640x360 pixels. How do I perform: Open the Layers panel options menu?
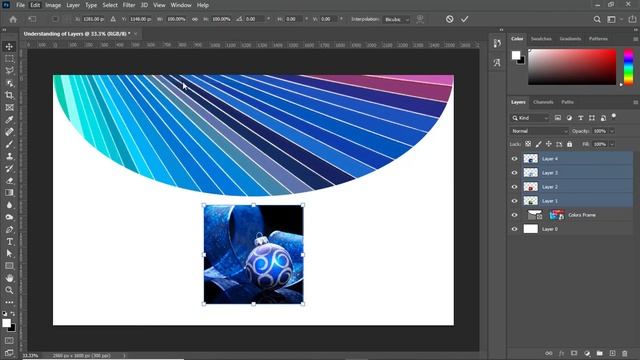point(636,102)
